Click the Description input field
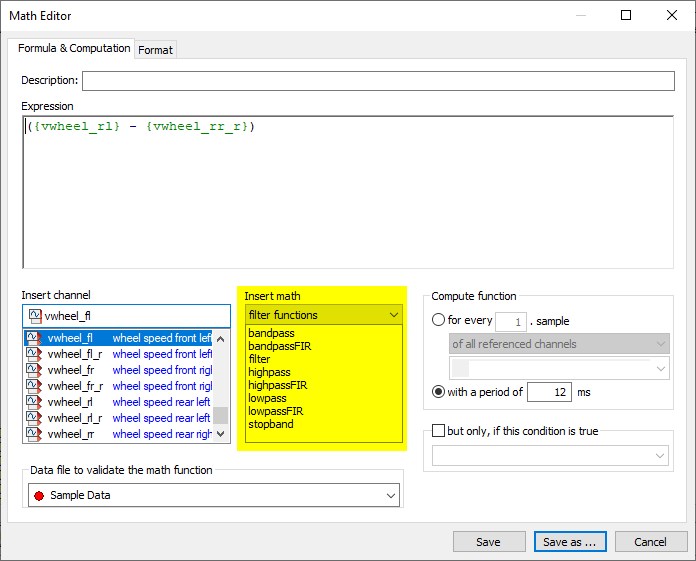The width and height of the screenshot is (696, 561). point(378,81)
